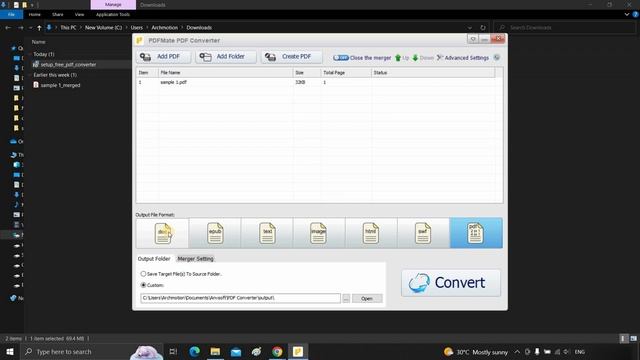Select setup_free_pdf_converter file
Viewport: 640px width, 360px height.
(x=68, y=64)
